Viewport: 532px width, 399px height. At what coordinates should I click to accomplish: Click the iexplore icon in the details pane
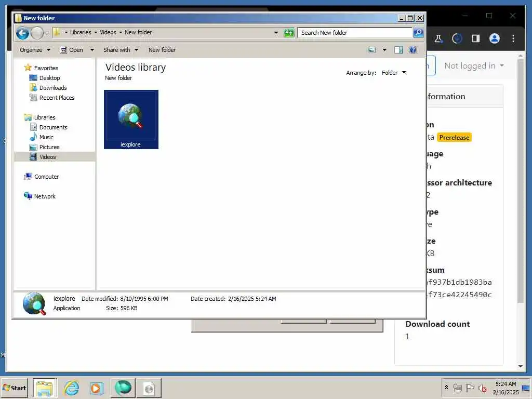click(34, 303)
